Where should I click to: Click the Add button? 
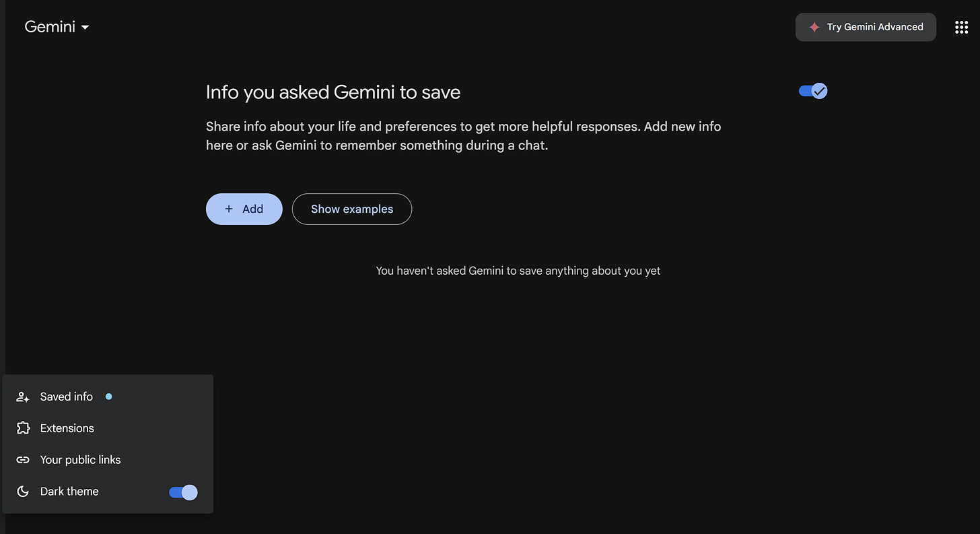coord(244,209)
